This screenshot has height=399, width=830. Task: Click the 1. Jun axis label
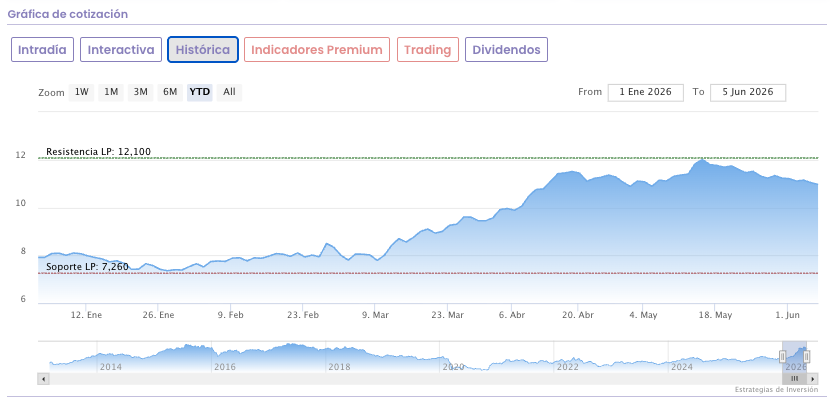click(788, 315)
